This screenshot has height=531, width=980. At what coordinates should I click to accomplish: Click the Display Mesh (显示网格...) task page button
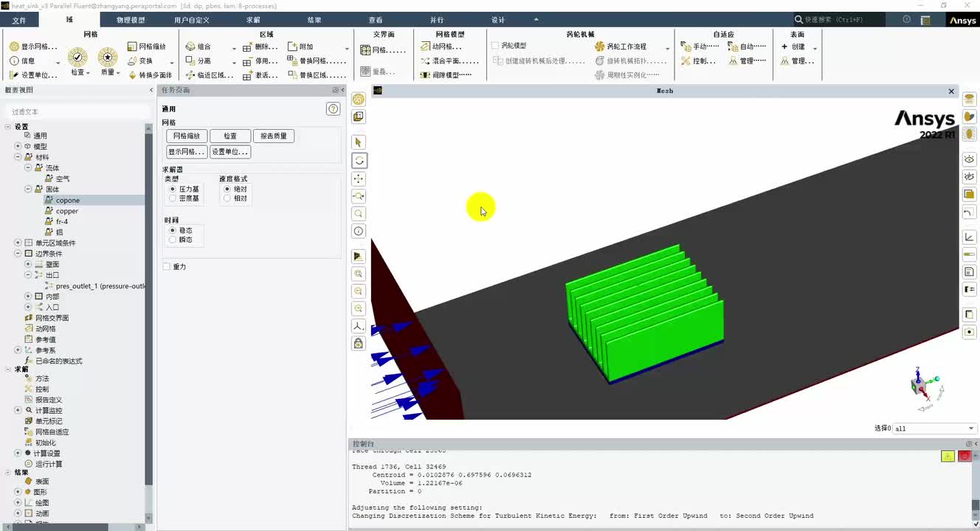coord(187,152)
